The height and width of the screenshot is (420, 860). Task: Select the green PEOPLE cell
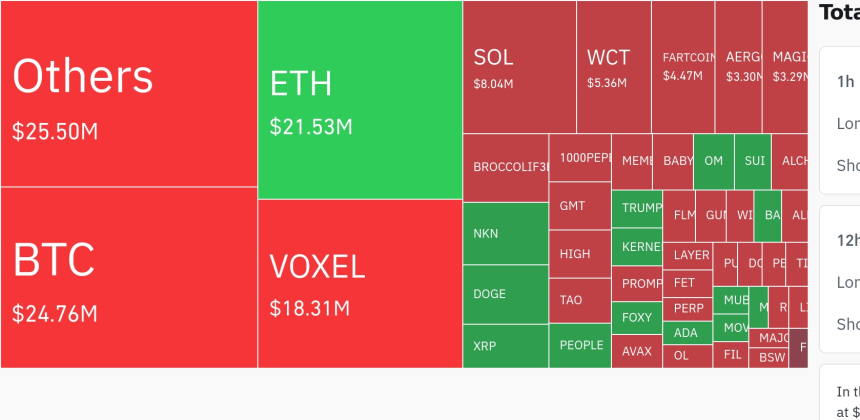click(x=579, y=345)
